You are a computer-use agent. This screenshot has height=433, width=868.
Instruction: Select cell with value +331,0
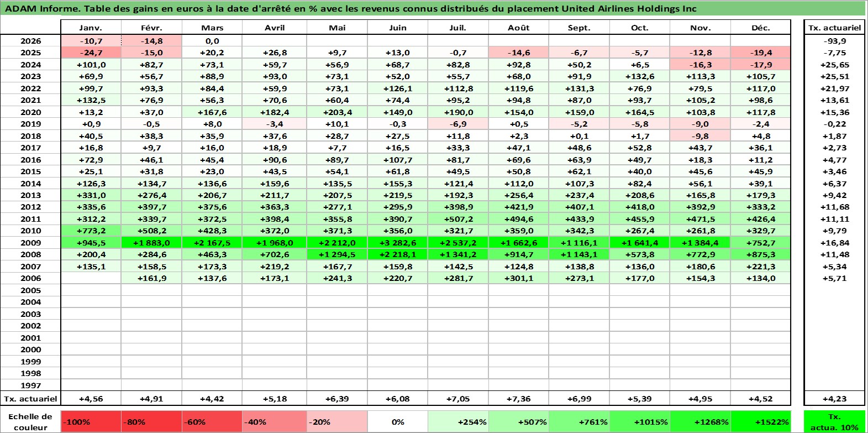[91, 195]
